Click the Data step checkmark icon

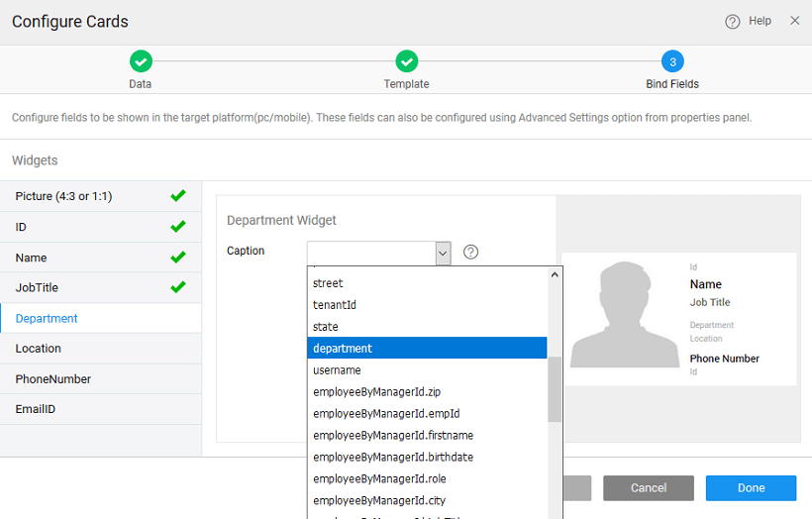pos(141,61)
